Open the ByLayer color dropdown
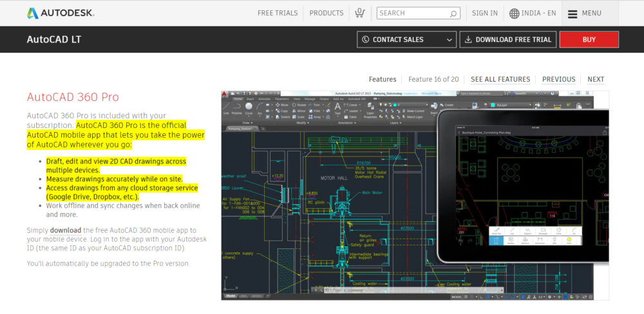This screenshot has width=644, height=314. [511, 105]
